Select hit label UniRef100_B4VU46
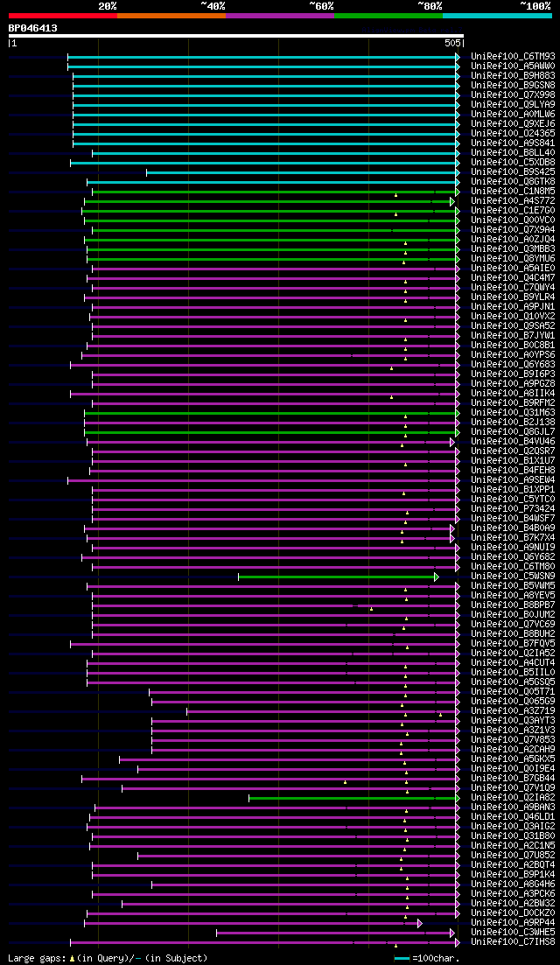This screenshot has height=965, width=560. pos(514,442)
